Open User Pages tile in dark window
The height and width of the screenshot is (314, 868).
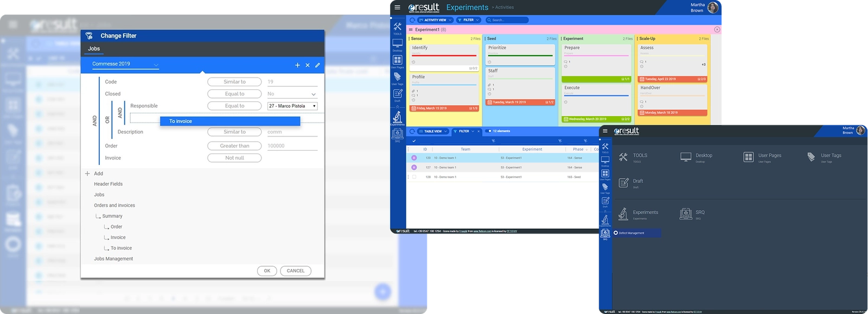[x=762, y=157]
